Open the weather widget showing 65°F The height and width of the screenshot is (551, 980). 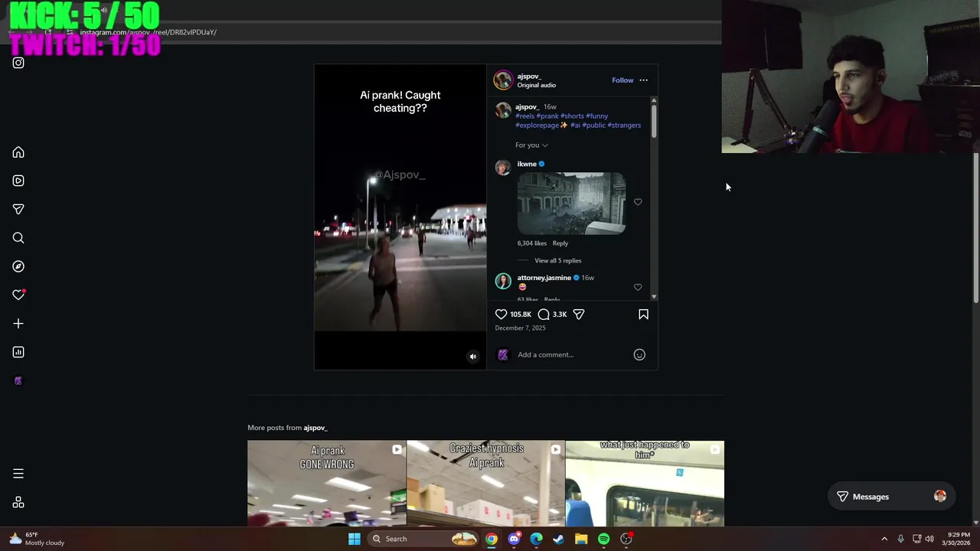36,539
